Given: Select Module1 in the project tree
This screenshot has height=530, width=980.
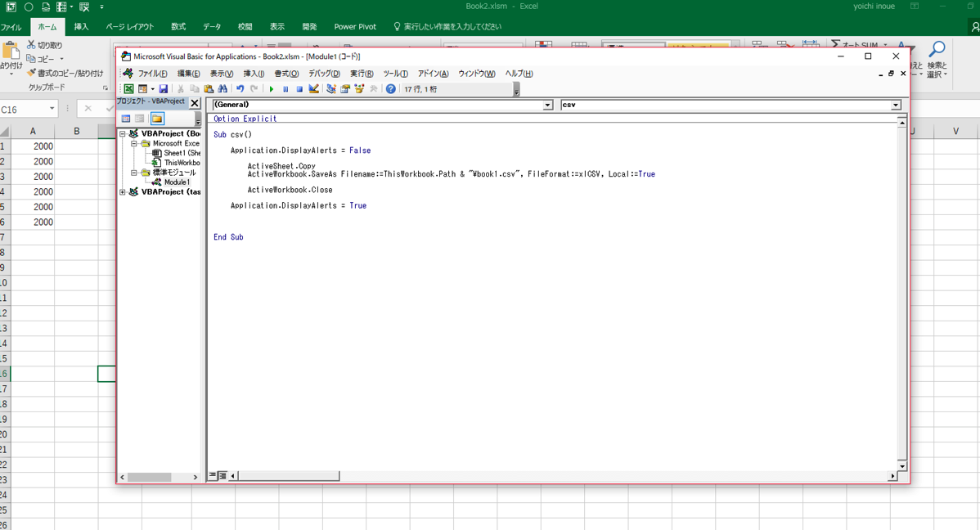Looking at the screenshot, I should pos(176,182).
